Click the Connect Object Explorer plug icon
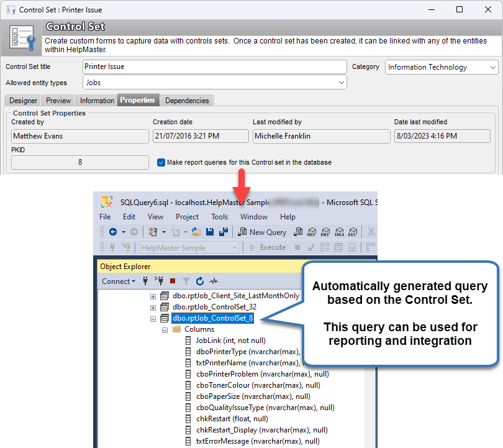The width and height of the screenshot is (503, 448). pyautogui.click(x=145, y=281)
